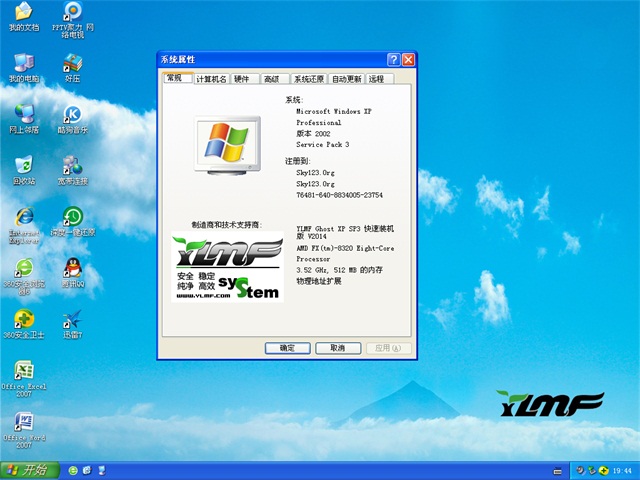Launch Internet Explorer from the desktop
This screenshot has height=480, width=640.
pos(24,218)
